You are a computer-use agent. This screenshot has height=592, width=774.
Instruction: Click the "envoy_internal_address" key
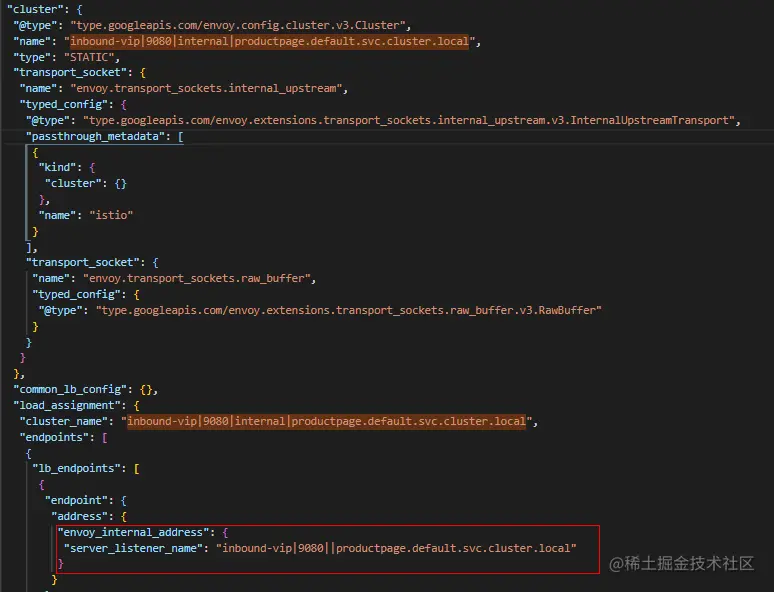(133, 532)
